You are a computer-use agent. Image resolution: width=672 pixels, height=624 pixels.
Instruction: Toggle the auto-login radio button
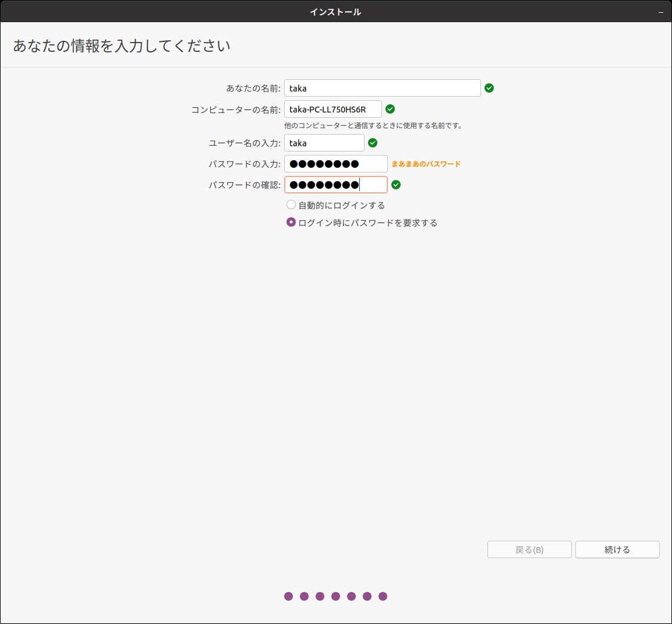[x=291, y=205]
